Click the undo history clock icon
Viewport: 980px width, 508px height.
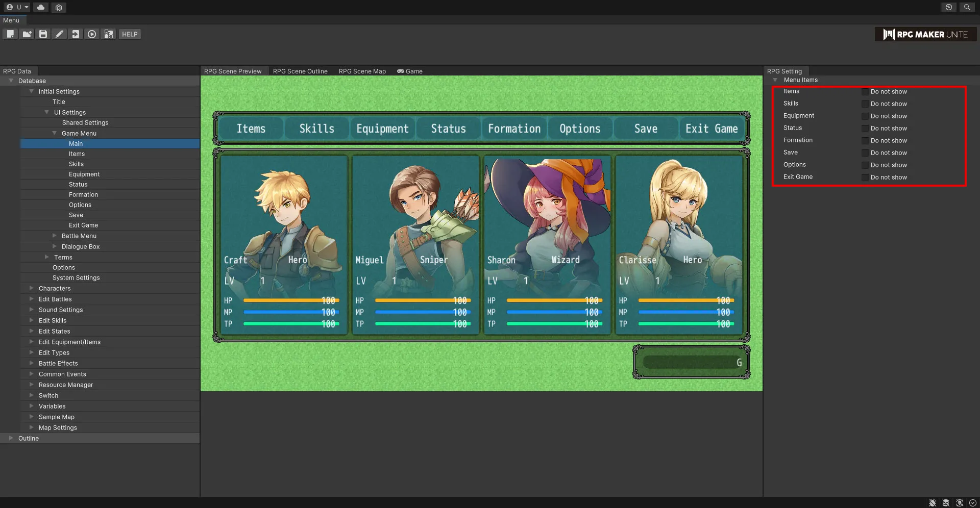pyautogui.click(x=948, y=7)
